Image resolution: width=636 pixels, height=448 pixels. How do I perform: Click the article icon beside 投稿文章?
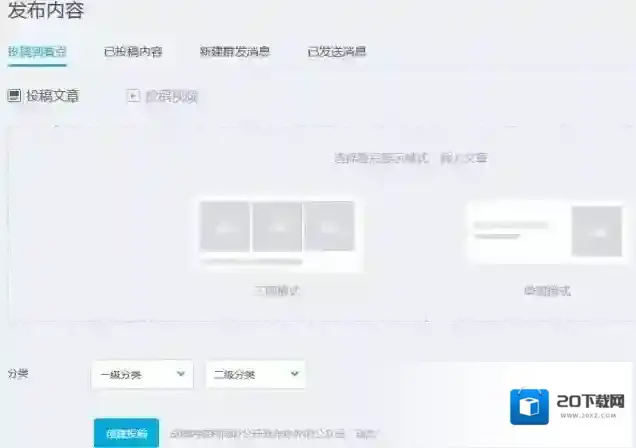pos(14,96)
